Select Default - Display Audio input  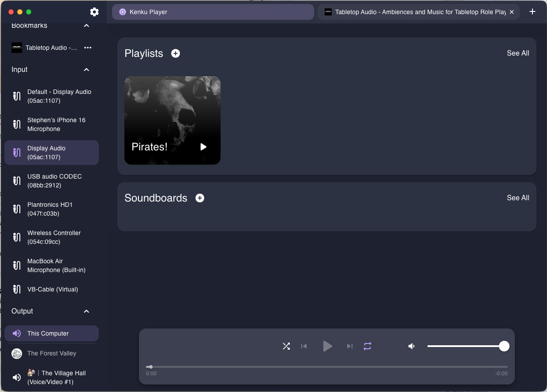pos(52,96)
